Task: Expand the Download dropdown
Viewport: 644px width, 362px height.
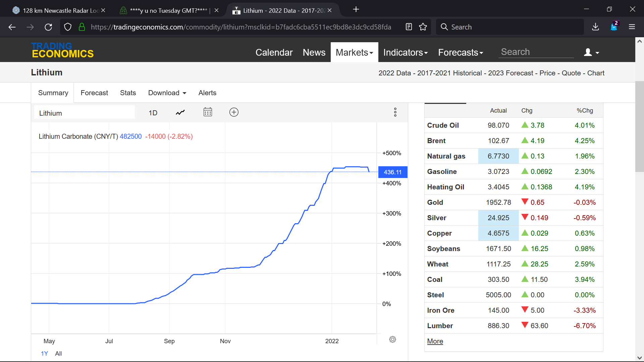Action: click(167, 93)
